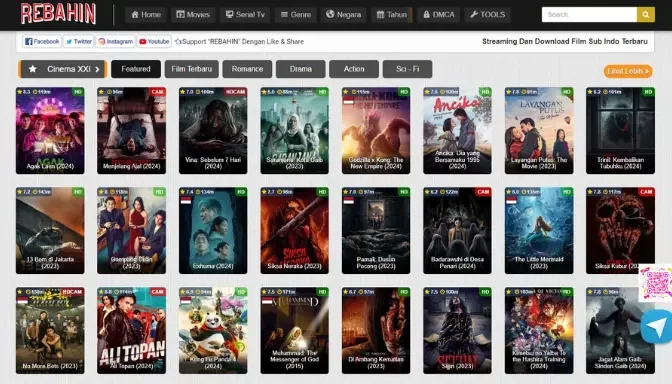Screen dimensions: 672x384
Task: Open the TOOLS menu item
Action: pos(488,15)
